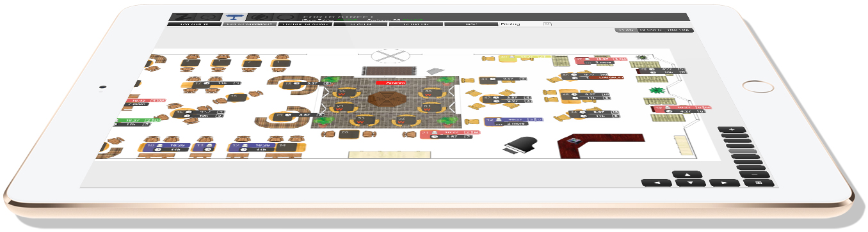This screenshot has height=232, width=868.
Task: Pan the floor plan left
Action: 656,183
